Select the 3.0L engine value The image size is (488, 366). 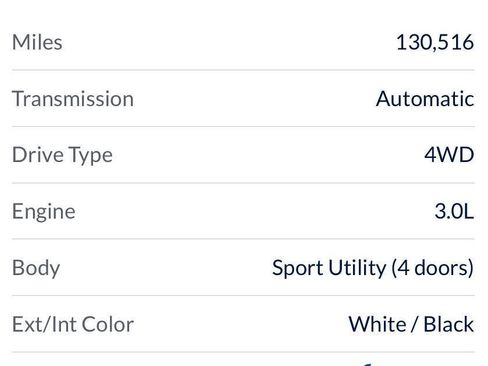tap(454, 211)
